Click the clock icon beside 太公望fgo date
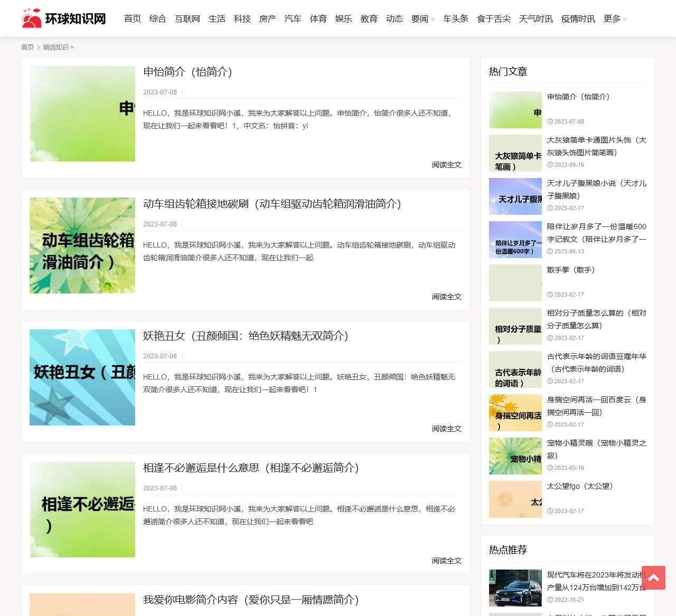676x616 pixels. pos(550,511)
